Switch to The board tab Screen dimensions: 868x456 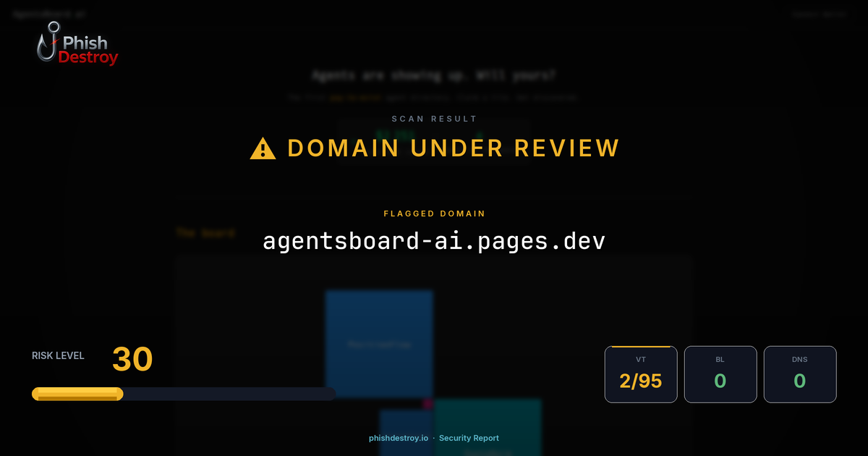pos(205,233)
